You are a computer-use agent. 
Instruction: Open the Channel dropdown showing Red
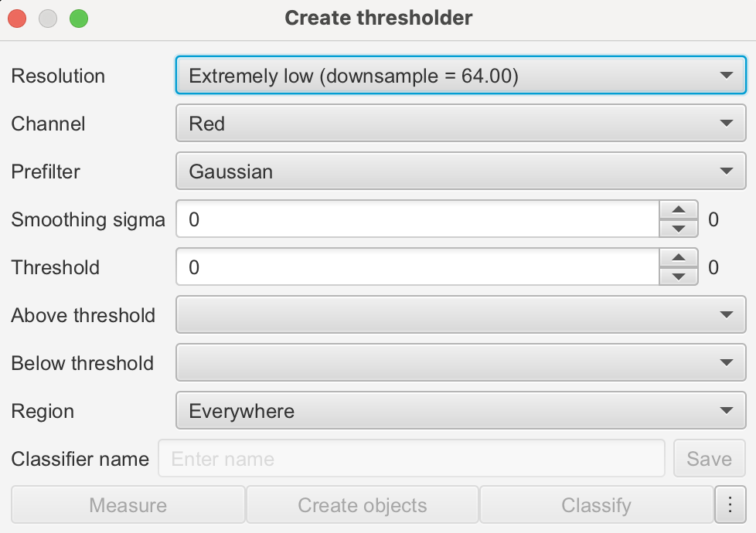click(x=460, y=124)
